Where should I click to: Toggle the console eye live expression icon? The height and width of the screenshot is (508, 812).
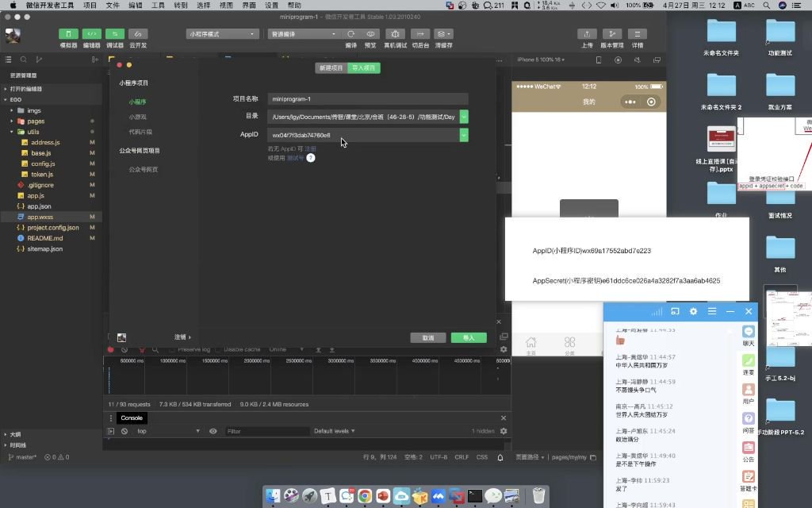point(213,431)
